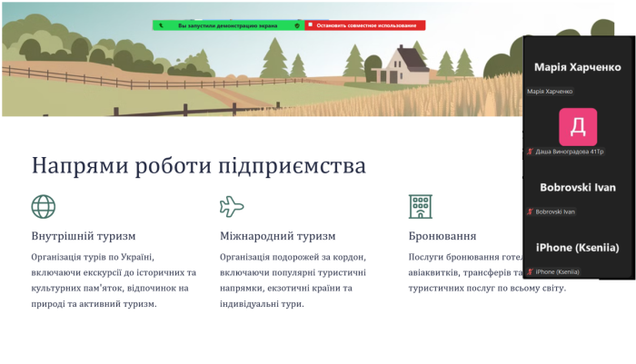Screen dimensions: 636x364
Task: Select the Марія Харченко participant tile
Action: [578, 67]
